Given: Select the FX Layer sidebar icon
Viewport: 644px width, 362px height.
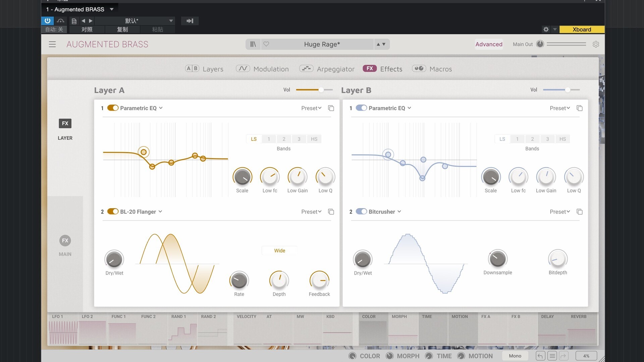Looking at the screenshot, I should click(x=65, y=123).
